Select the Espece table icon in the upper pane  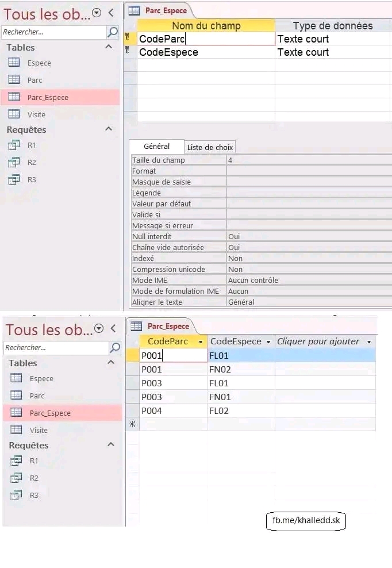(x=14, y=63)
